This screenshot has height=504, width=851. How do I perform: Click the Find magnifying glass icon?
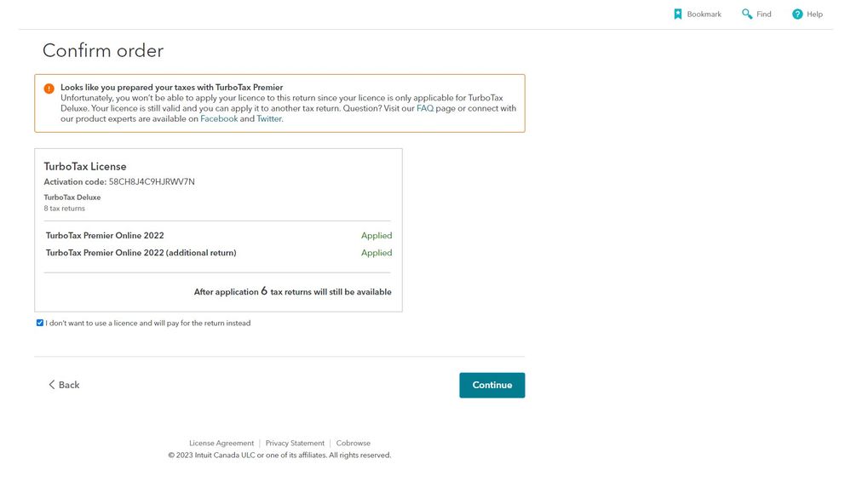click(x=747, y=14)
